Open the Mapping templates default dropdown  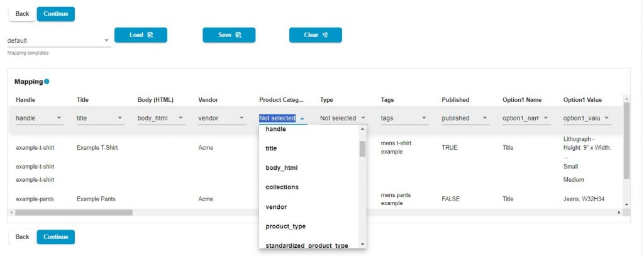(x=58, y=40)
